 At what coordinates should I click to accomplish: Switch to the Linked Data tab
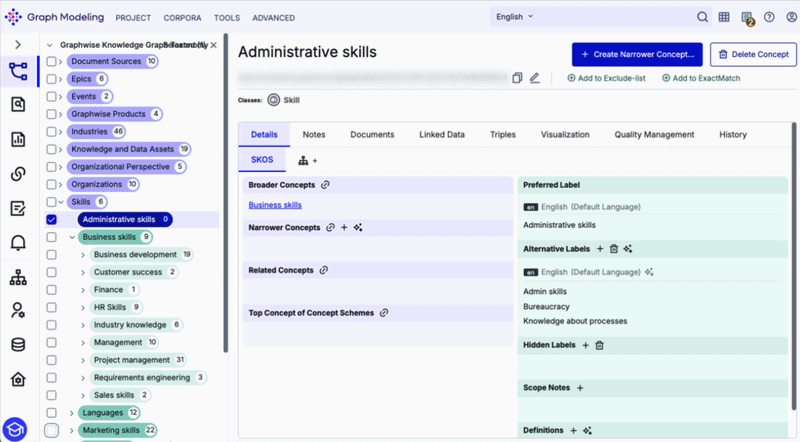point(442,135)
